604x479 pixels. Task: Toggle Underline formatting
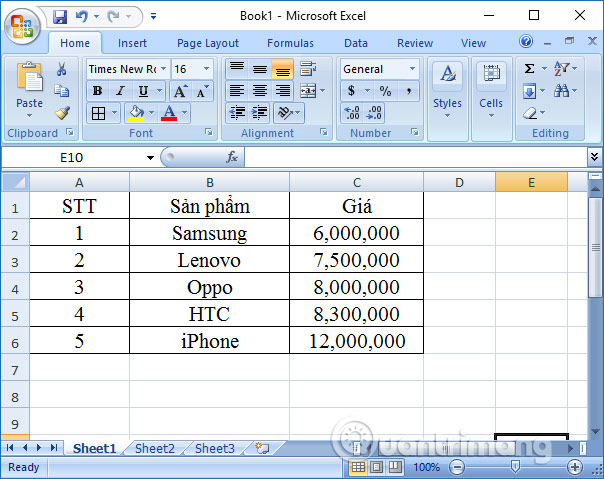click(x=143, y=91)
